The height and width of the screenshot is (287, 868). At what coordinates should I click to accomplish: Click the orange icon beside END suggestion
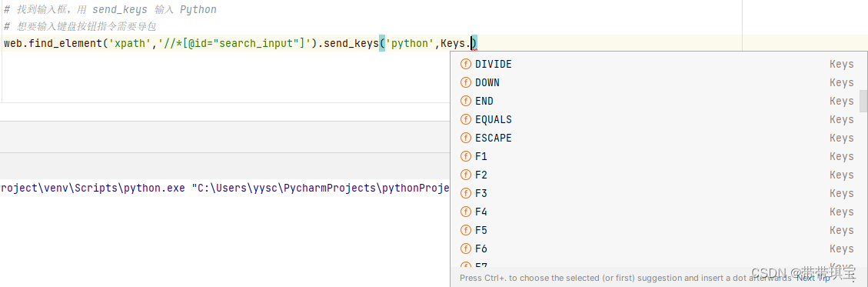[466, 102]
